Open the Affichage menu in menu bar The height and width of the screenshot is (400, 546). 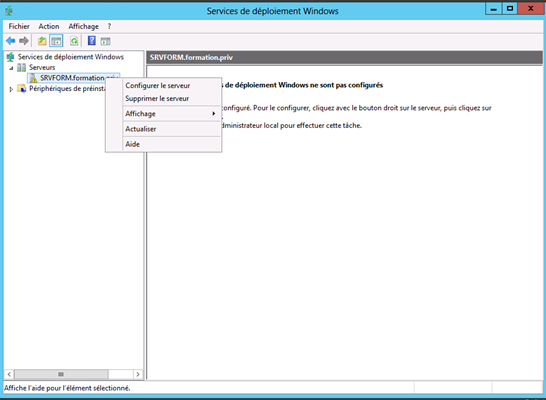[x=83, y=26]
